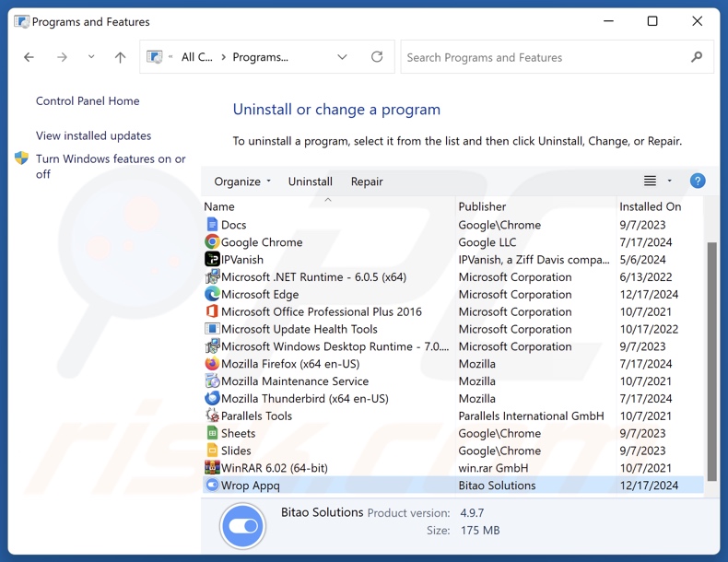Open the Organize dropdown menu
Screen dimensions: 728x562
click(x=242, y=181)
